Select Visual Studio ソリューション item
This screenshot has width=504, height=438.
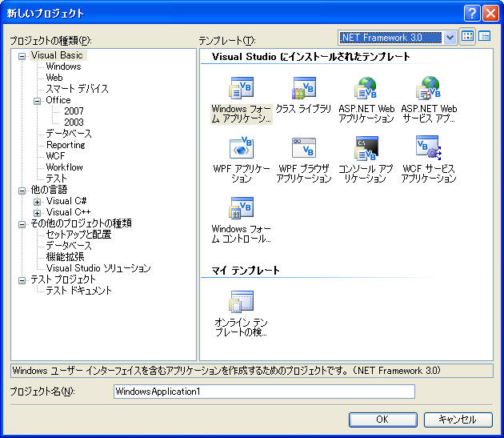point(98,267)
